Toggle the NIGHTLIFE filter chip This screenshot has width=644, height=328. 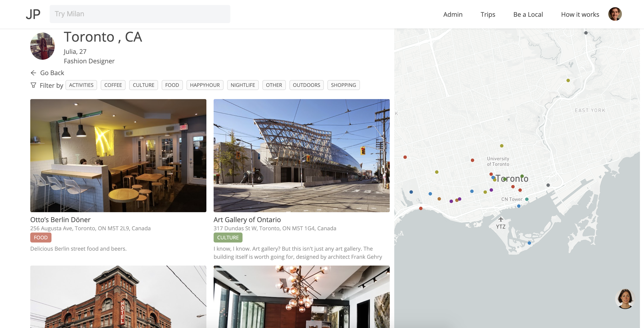pos(243,85)
